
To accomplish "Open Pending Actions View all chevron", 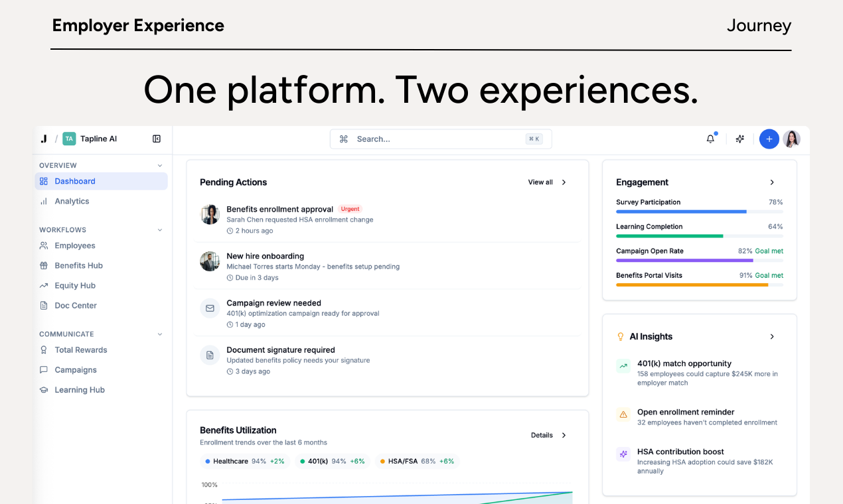I will (x=564, y=182).
